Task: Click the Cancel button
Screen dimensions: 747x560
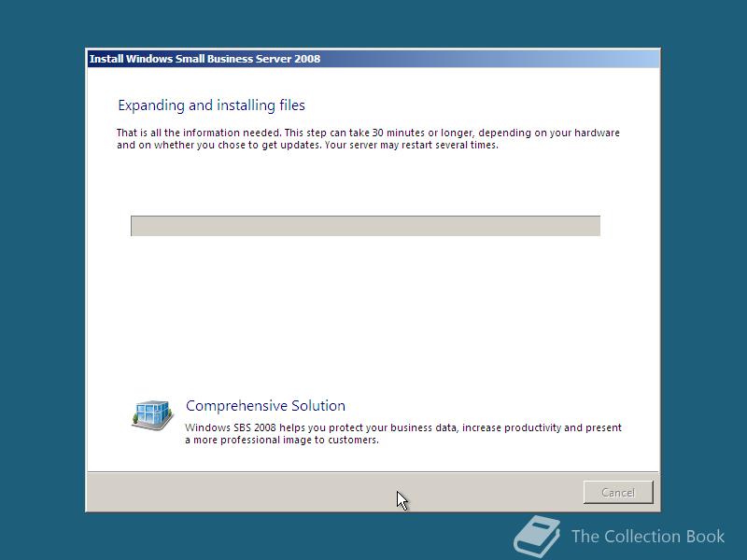Action: click(618, 493)
